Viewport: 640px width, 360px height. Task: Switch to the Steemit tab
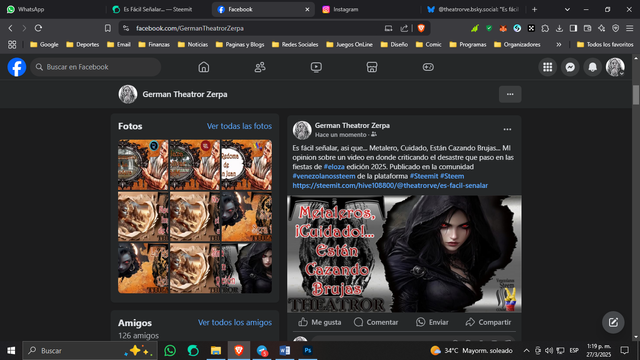tap(158, 9)
